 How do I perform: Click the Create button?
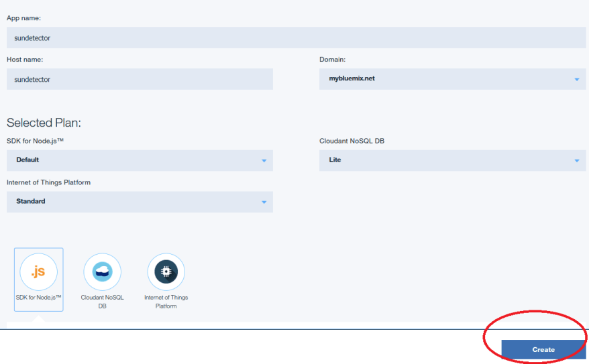(x=543, y=349)
